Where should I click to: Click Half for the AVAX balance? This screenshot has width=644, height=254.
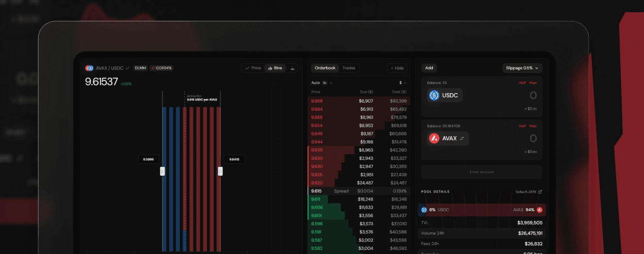pos(522,126)
